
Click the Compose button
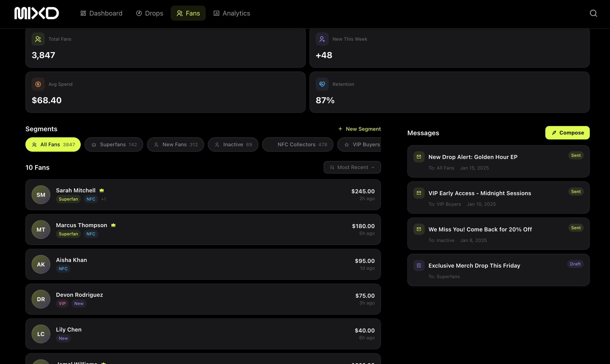[x=567, y=133]
